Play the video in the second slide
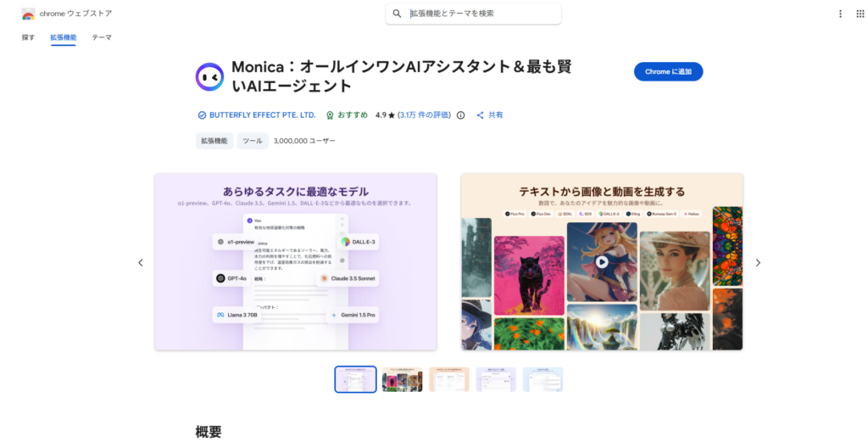Screen dimensions: 868x442 tap(601, 262)
